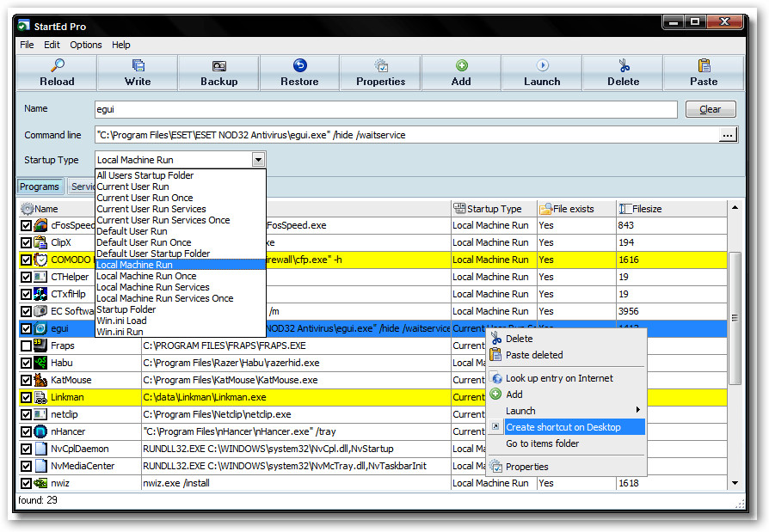Click the Fraps program icon
This screenshot has width=769, height=532.
40,345
